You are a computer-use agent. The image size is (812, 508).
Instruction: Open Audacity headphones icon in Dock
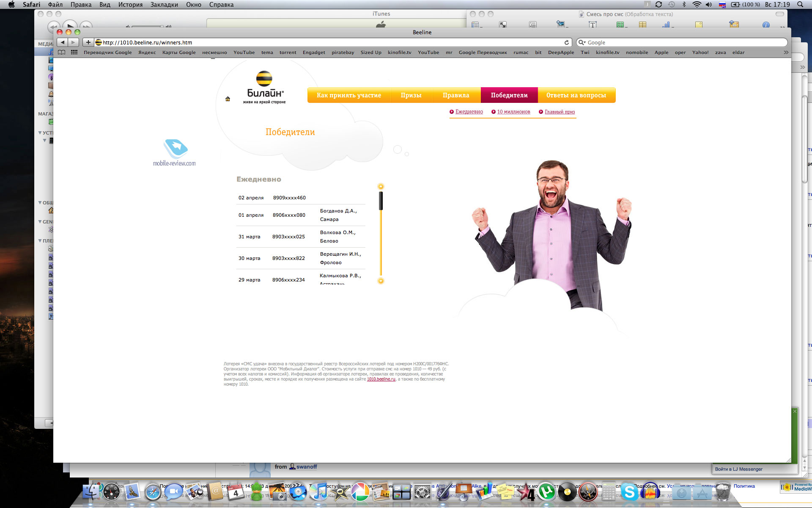pyautogui.click(x=650, y=492)
